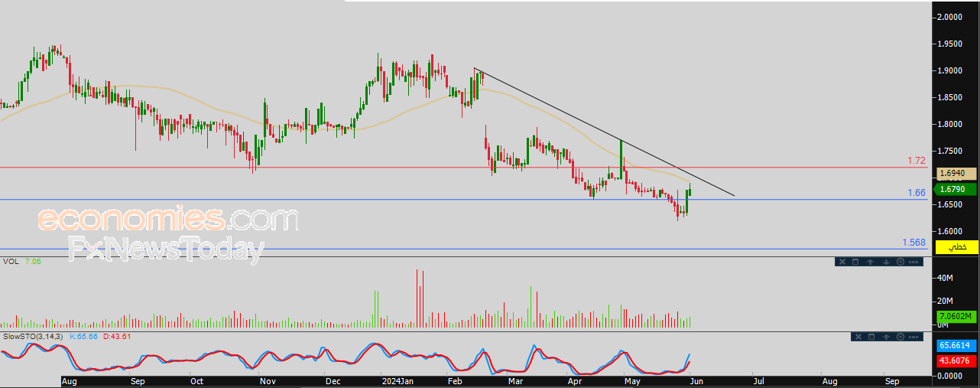The width and height of the screenshot is (980, 388).
Task: Select the SlowSTO(3,14,3) indicator label
Action: tap(35, 337)
